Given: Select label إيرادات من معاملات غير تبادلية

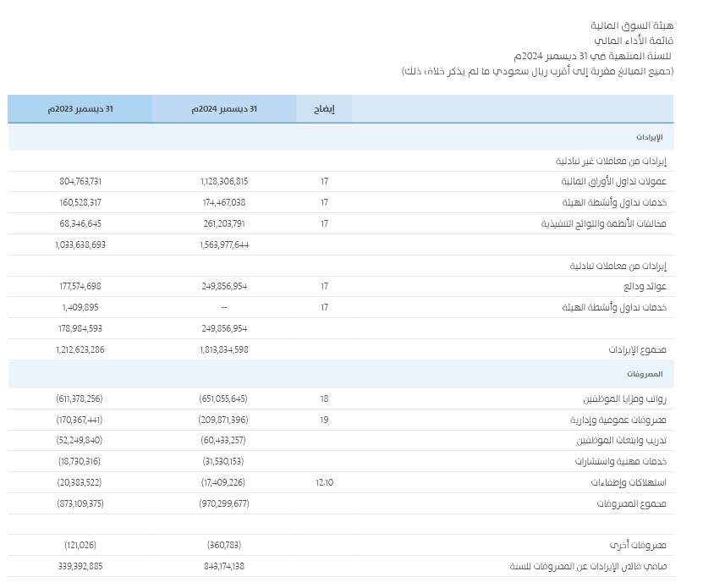Looking at the screenshot, I should coord(611,161).
